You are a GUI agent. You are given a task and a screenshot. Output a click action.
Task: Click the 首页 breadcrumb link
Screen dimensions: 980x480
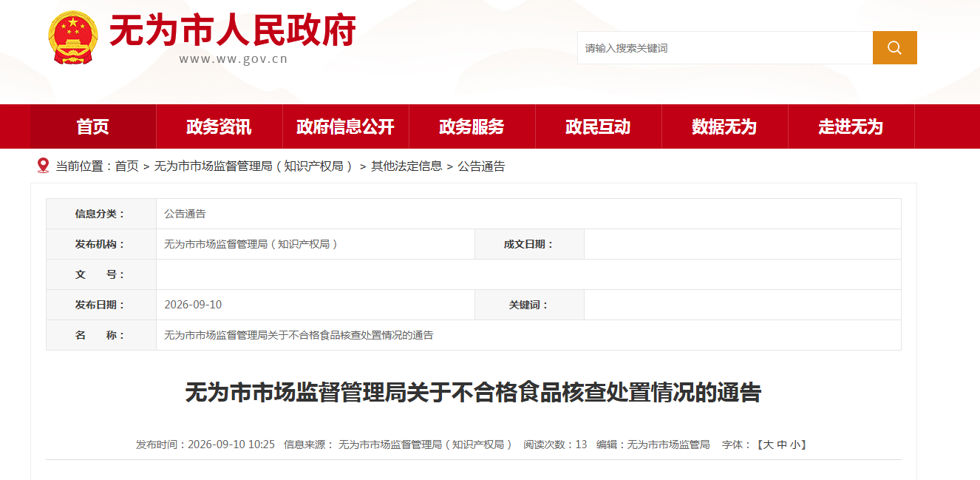pos(126,166)
